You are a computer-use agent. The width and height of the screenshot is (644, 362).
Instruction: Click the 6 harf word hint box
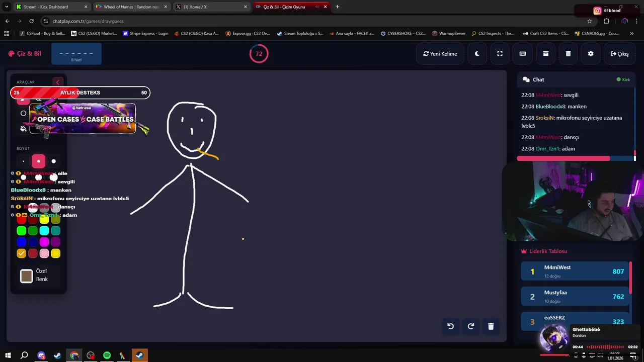click(76, 54)
